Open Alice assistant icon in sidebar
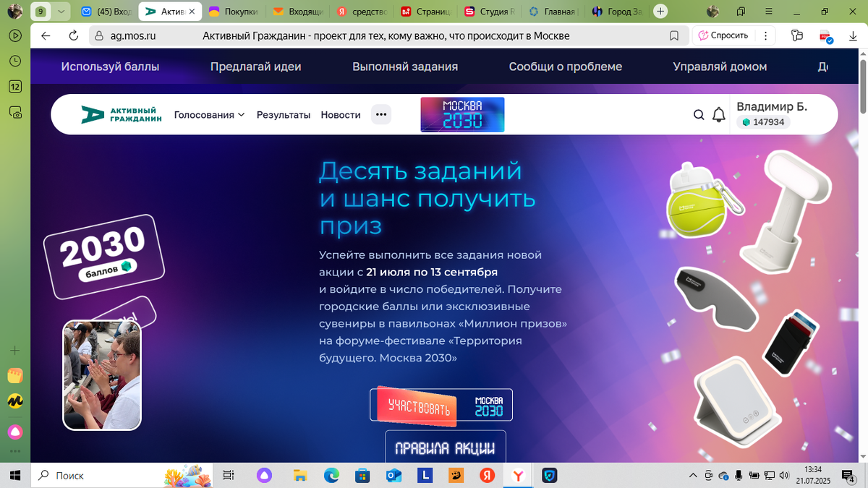Image resolution: width=868 pixels, height=488 pixels. tap(15, 432)
